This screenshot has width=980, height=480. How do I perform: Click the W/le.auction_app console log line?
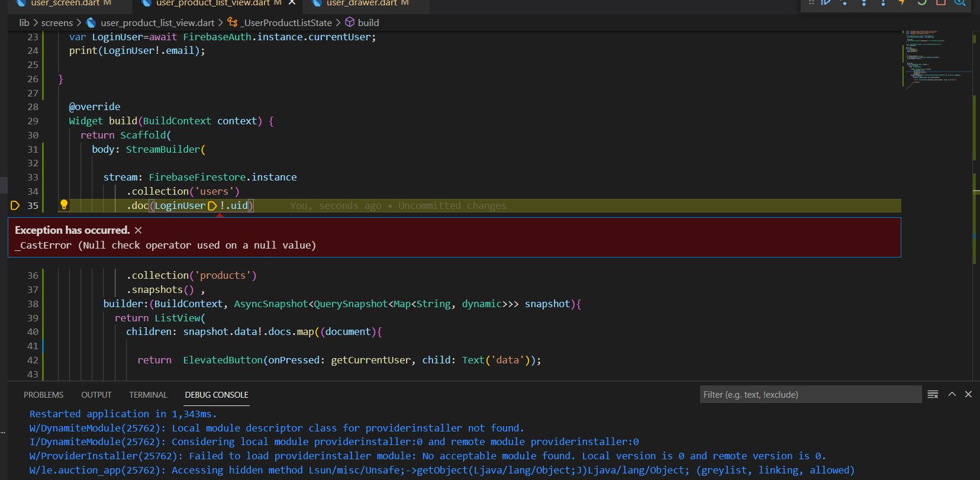pos(442,470)
